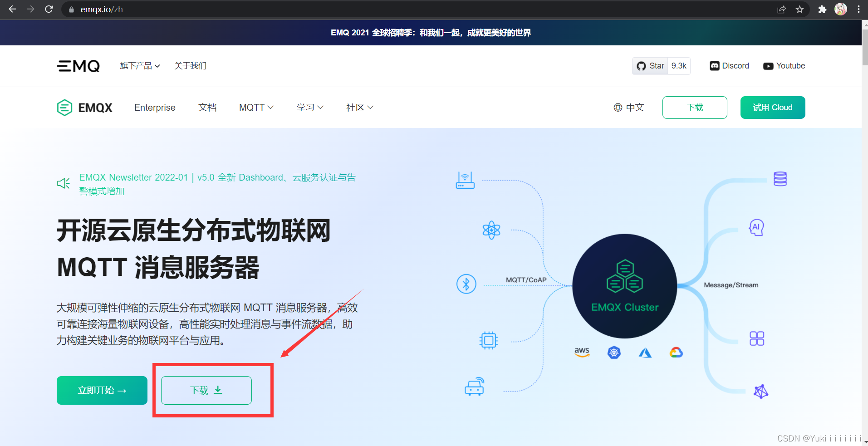
Task: Click the EMQ 2021 recruitment banner
Action: 431,33
